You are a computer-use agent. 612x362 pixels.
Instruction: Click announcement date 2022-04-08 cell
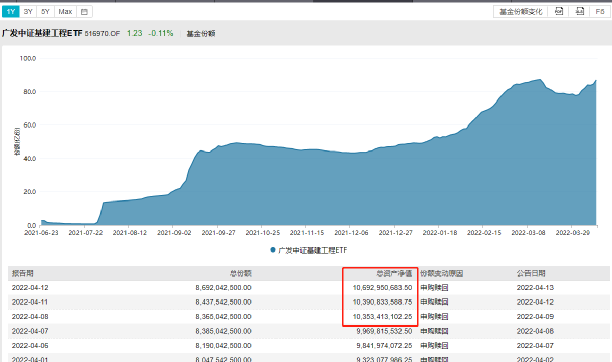(x=536, y=331)
